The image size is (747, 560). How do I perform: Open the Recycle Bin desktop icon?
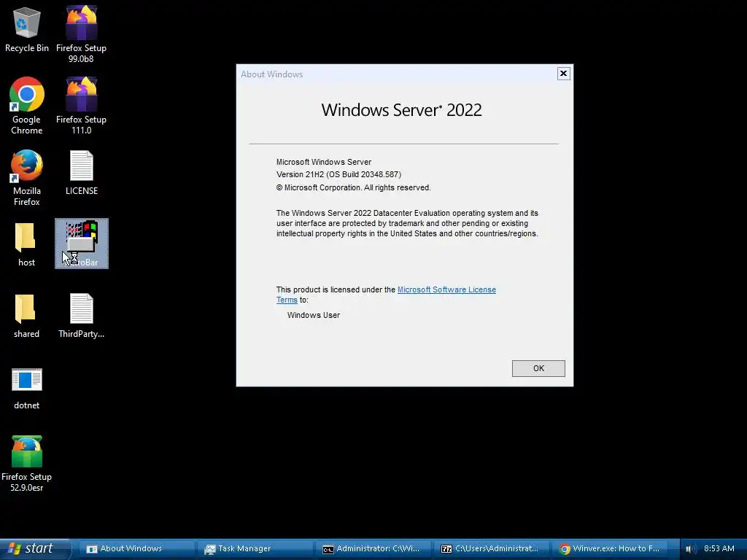click(x=27, y=29)
